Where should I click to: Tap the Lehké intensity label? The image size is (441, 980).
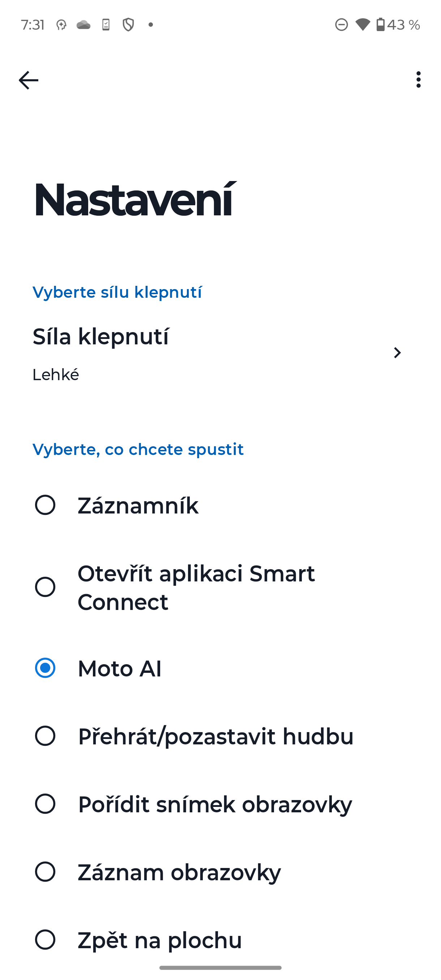(56, 375)
